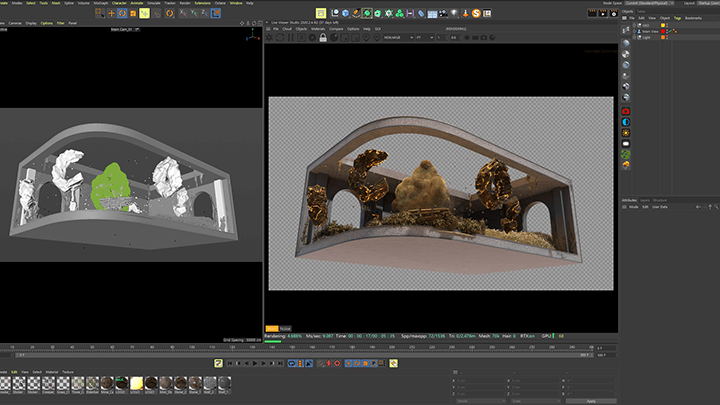Toggle clay mode sphere in Live Viewer
Image resolution: width=720 pixels, height=405 pixels.
pos(334,38)
